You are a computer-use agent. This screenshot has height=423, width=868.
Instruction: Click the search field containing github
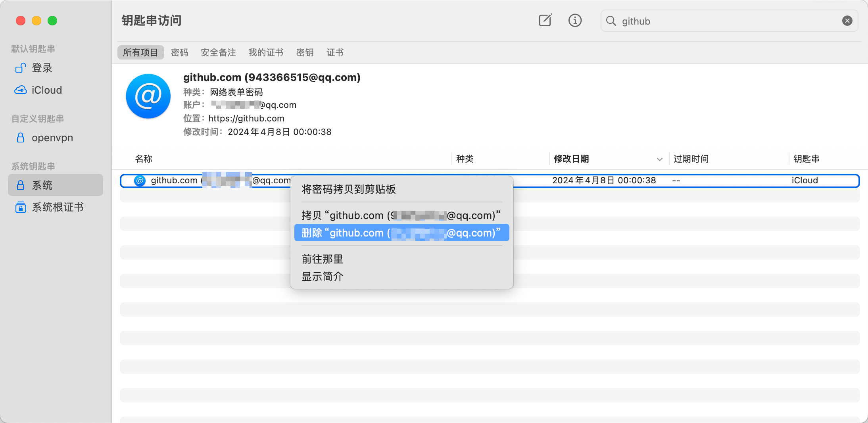729,21
